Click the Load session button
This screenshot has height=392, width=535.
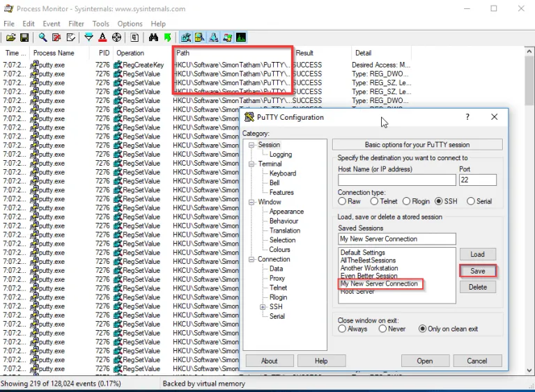[477, 254]
